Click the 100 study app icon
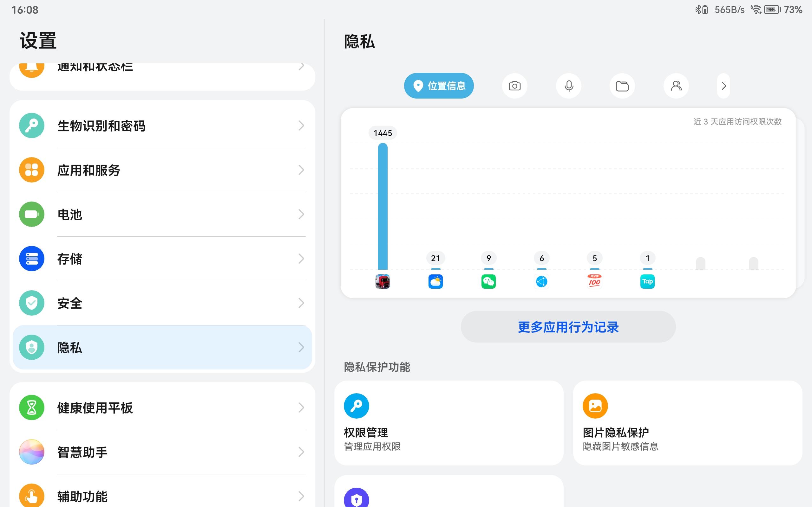812x507 pixels. [x=594, y=281]
